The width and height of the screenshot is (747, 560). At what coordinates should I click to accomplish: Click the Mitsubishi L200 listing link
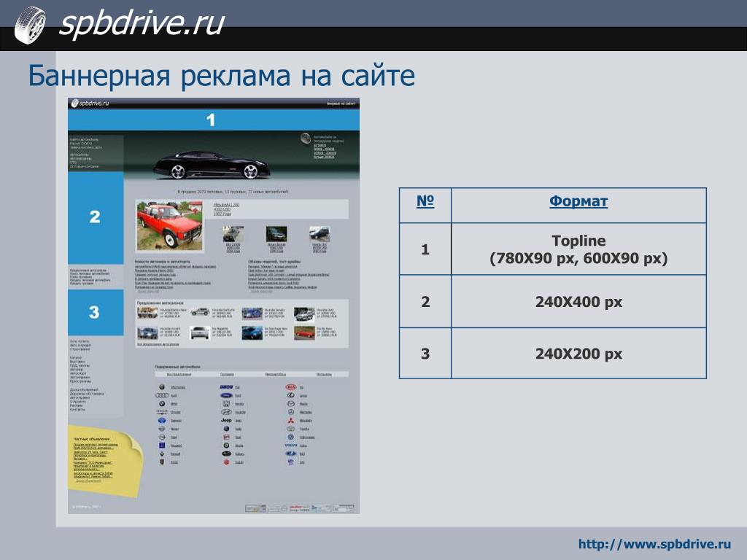226,205
